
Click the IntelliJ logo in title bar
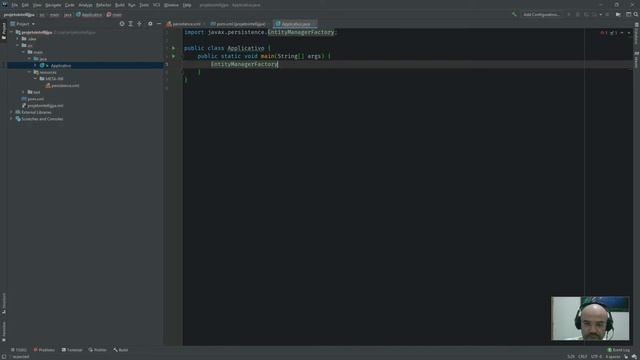[4, 4]
